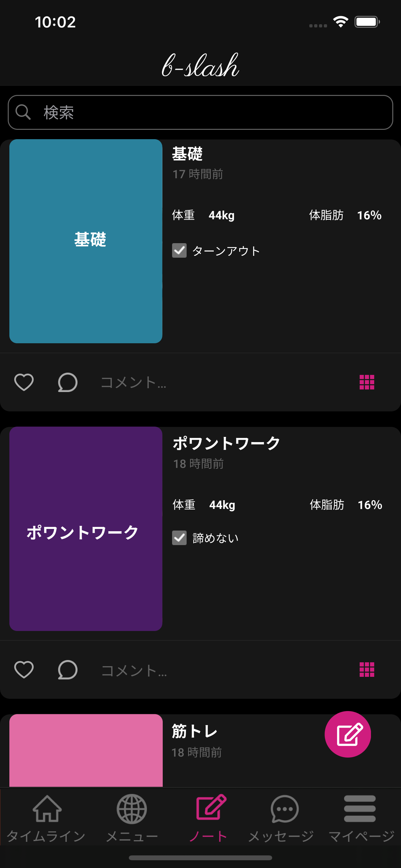
Task: Open the teal 基礎 note thumbnail
Action: (86, 241)
